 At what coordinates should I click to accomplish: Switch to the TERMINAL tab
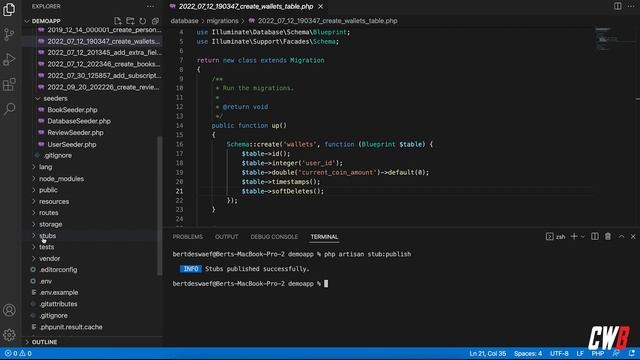[x=324, y=237]
